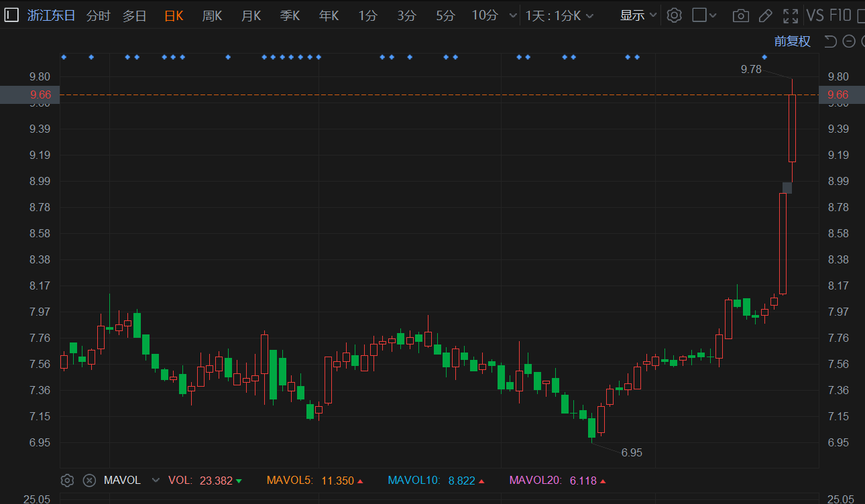Switch to the 1分 period
Image resolution: width=865 pixels, height=504 pixels.
point(367,15)
